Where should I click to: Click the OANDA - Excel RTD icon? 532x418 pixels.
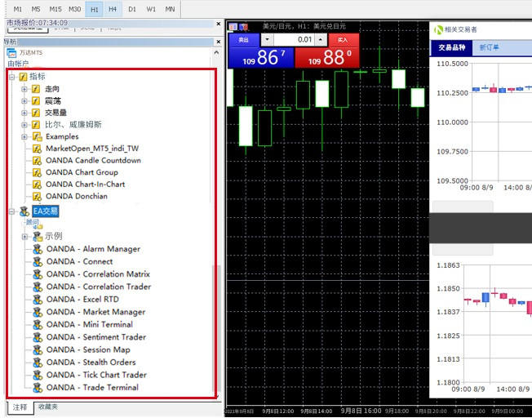pos(38,299)
